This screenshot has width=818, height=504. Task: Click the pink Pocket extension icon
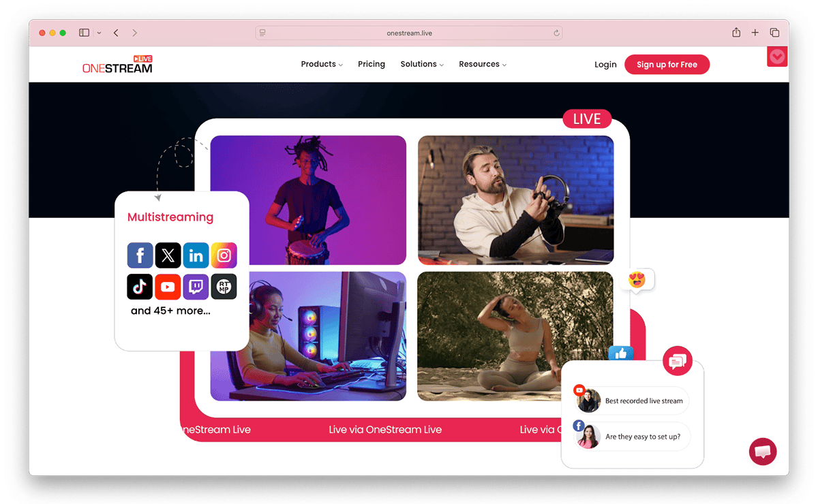(777, 57)
